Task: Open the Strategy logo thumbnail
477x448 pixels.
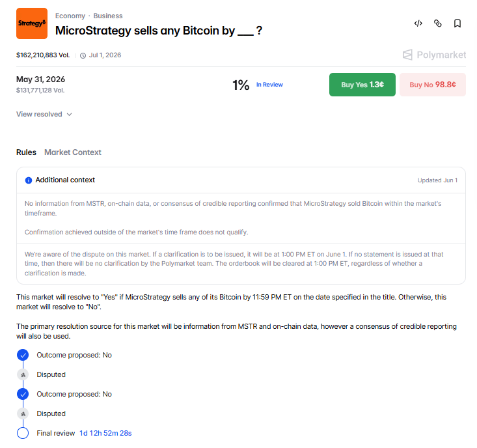Action: tap(32, 23)
